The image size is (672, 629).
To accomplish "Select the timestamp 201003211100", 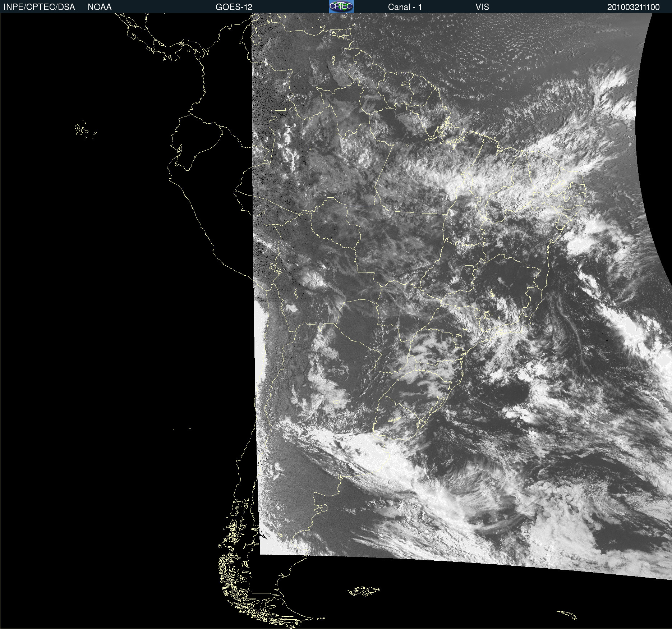I will click(634, 7).
